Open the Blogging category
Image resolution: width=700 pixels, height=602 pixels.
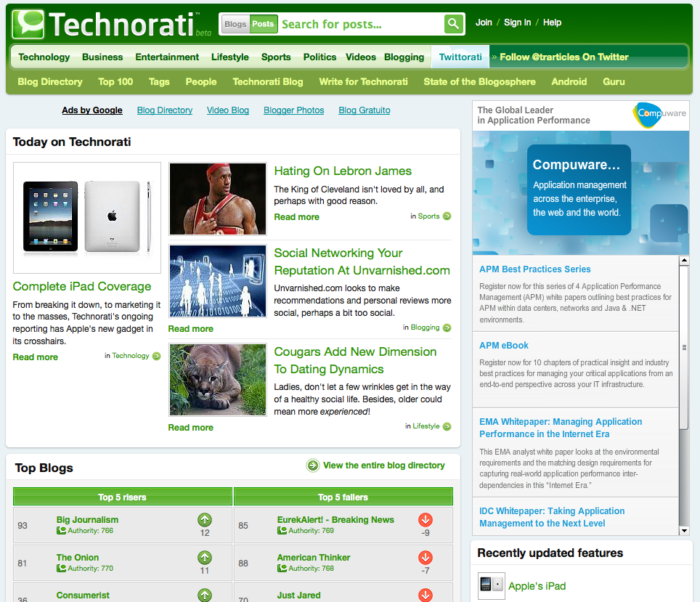[404, 57]
